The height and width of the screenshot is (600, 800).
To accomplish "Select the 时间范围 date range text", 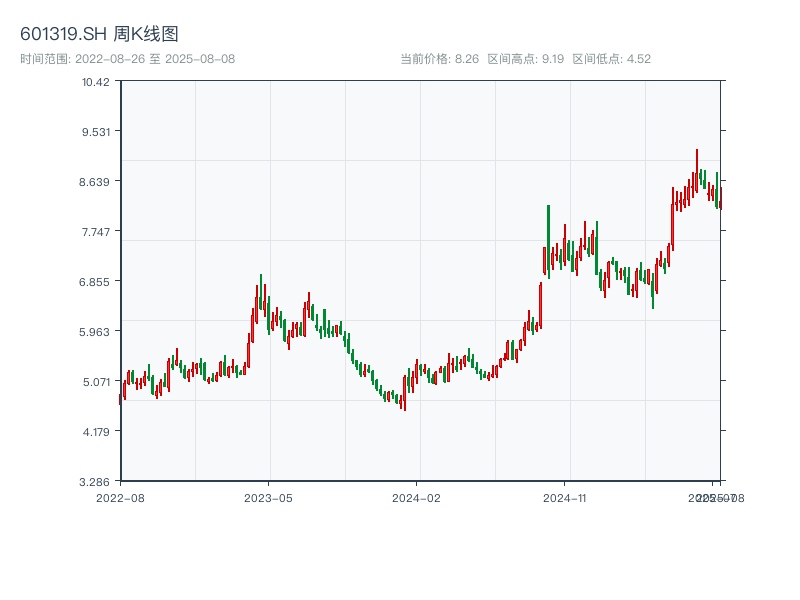I will (128, 59).
